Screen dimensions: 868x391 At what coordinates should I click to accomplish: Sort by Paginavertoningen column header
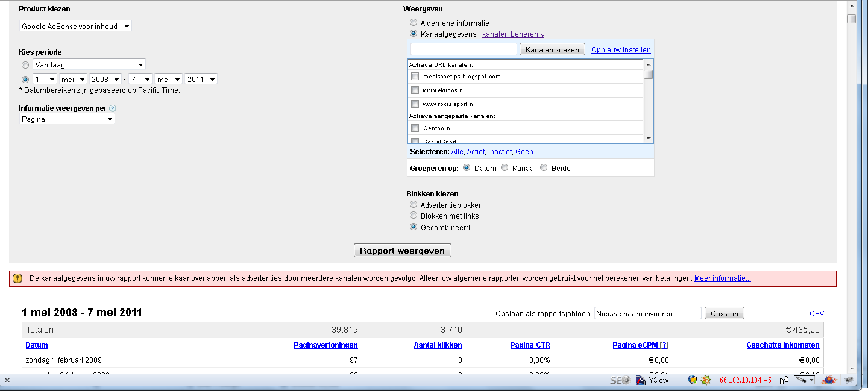tap(325, 345)
